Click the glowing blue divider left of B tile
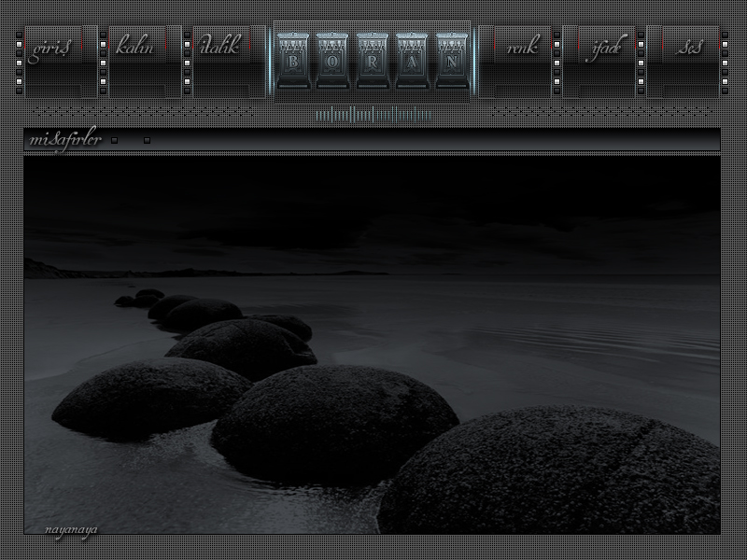 click(272, 61)
